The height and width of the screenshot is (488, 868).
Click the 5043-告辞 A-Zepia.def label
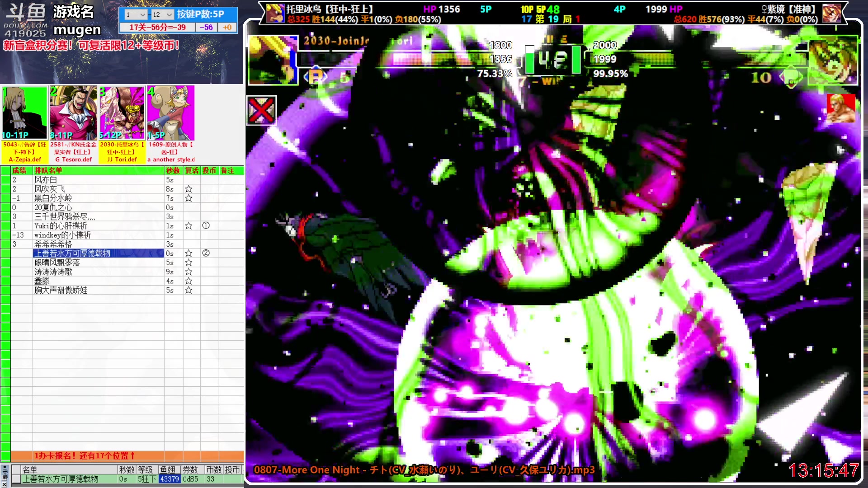click(24, 152)
